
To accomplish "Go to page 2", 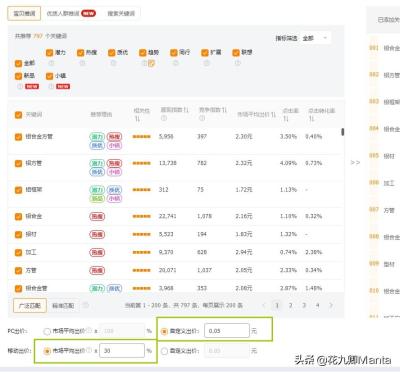I will 290,305.
